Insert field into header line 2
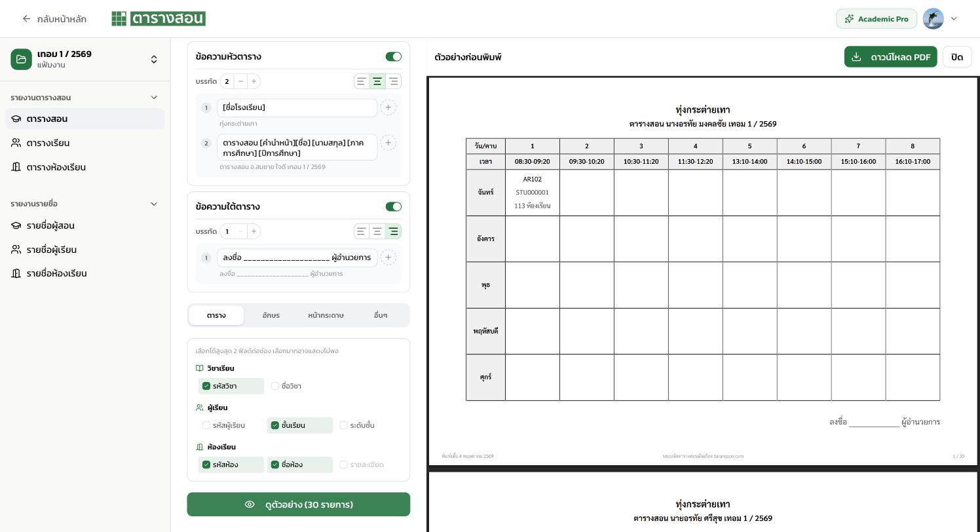Image resolution: width=980 pixels, height=532 pixels. coord(388,143)
